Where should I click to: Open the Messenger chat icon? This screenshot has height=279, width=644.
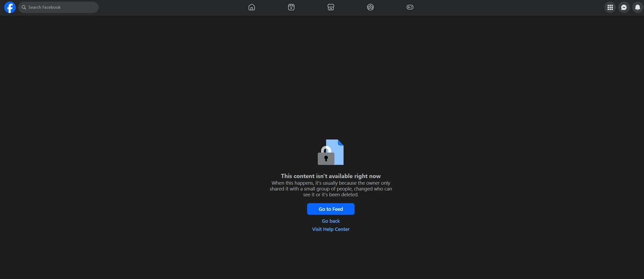click(x=624, y=7)
